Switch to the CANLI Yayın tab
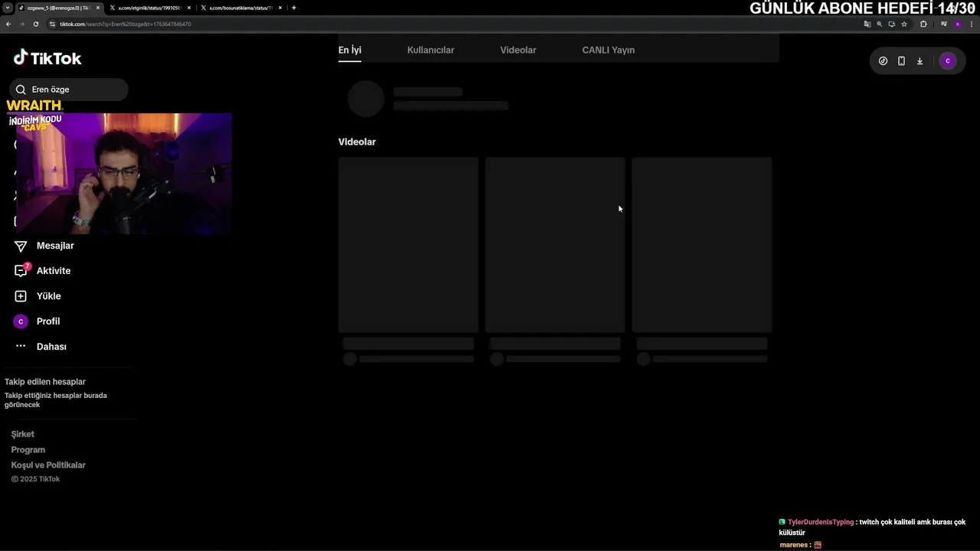980x551 pixels. point(608,50)
